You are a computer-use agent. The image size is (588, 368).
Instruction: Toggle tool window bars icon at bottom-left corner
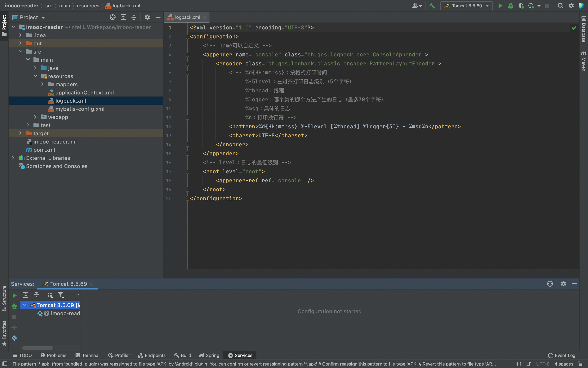[5, 364]
